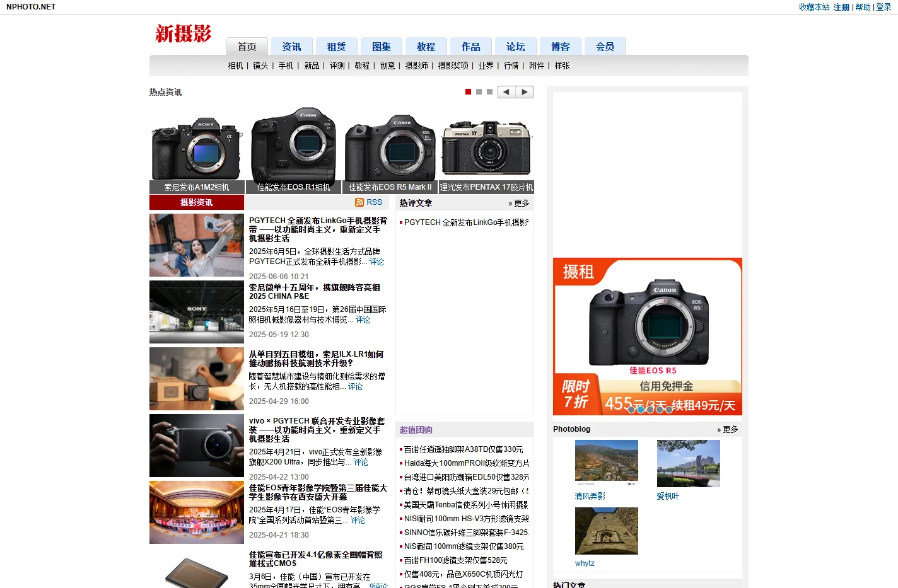Go to 手机 subcategory
The height and width of the screenshot is (588, 898).
pos(286,66)
